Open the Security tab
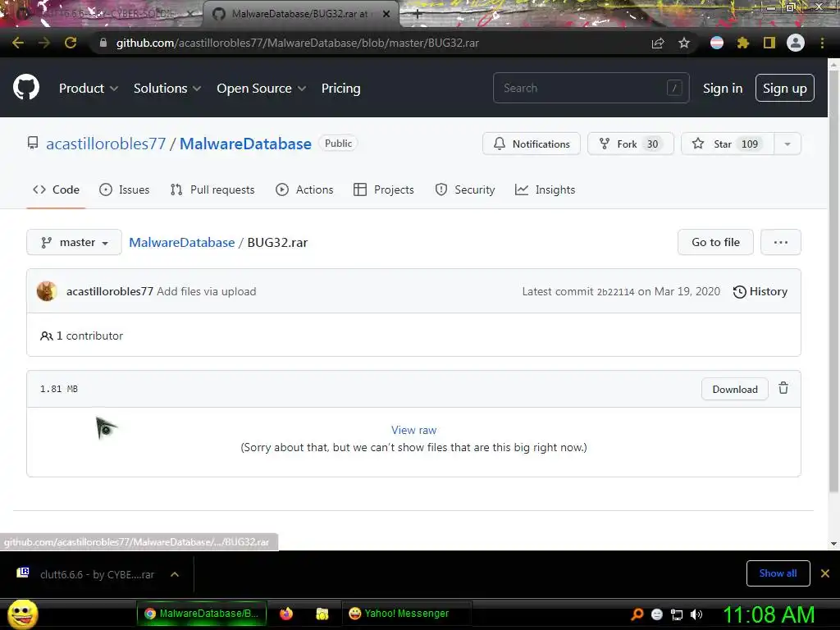Viewport: 840px width, 630px height. point(465,189)
